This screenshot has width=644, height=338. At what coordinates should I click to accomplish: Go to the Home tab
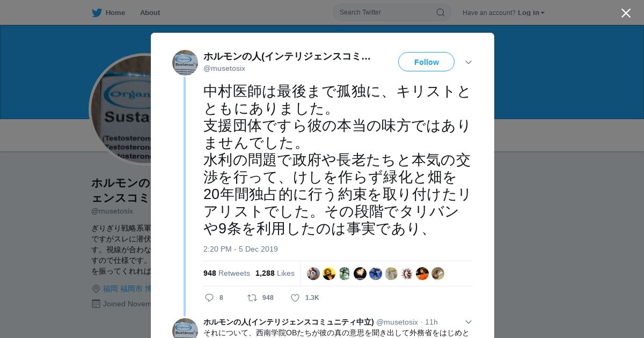point(115,13)
